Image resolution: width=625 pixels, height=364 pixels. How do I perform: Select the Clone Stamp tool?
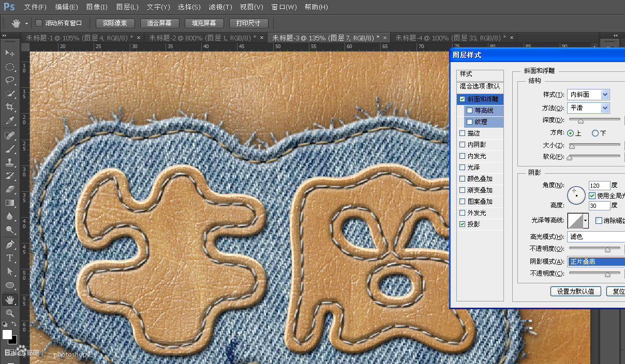[9, 162]
